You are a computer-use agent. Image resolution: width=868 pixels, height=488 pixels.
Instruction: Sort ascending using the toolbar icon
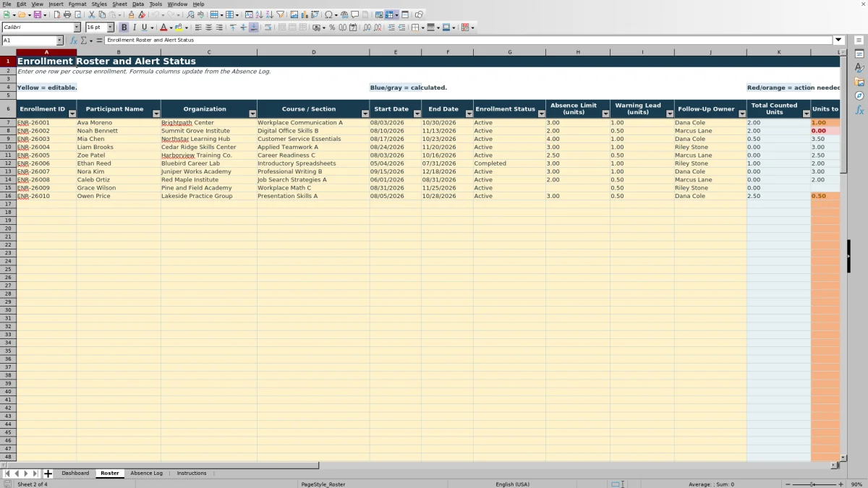tap(260, 14)
